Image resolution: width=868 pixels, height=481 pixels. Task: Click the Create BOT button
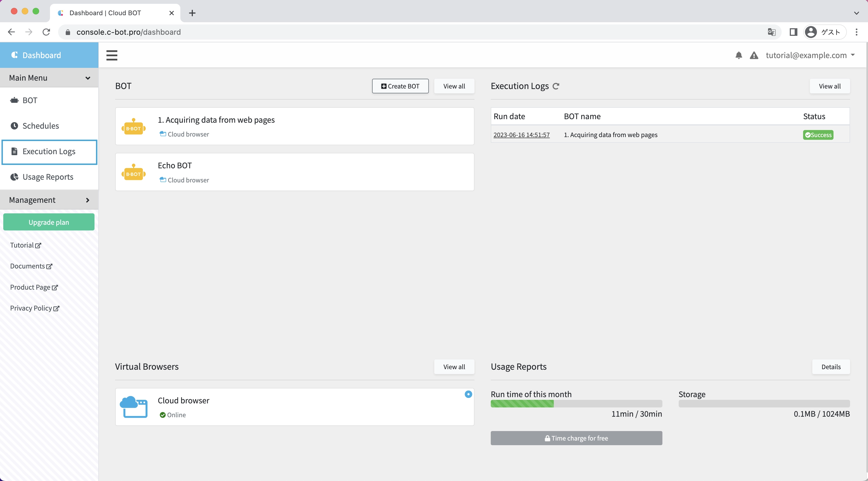[400, 86]
